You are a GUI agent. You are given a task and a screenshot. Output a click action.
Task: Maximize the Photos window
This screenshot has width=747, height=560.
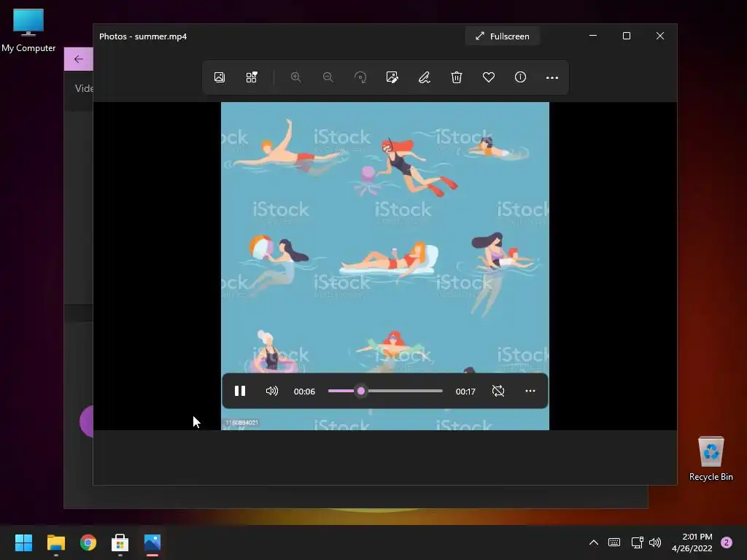pos(627,36)
